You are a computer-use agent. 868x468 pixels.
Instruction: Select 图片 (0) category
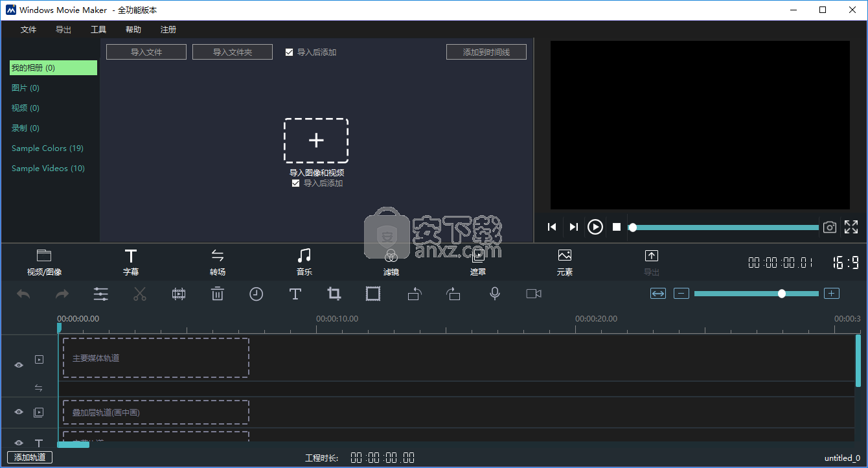pyautogui.click(x=25, y=88)
